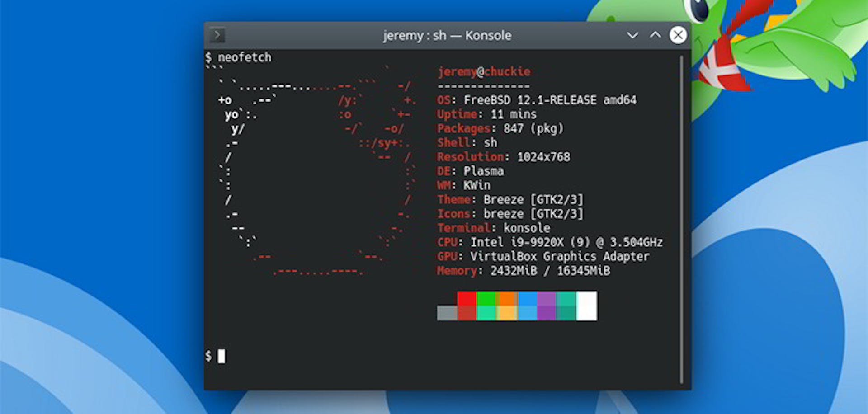Click the 'Terminal: konsole' line
The height and width of the screenshot is (414, 868).
(494, 228)
